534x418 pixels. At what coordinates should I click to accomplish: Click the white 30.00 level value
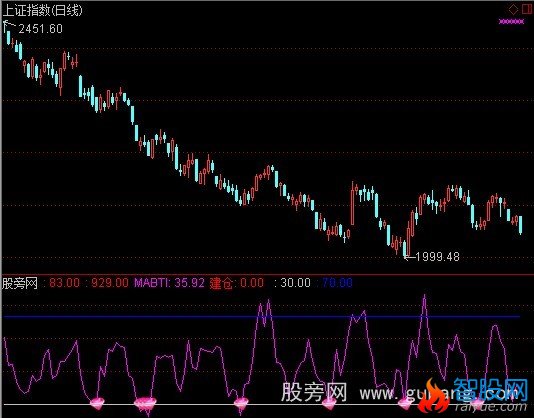[295, 283]
